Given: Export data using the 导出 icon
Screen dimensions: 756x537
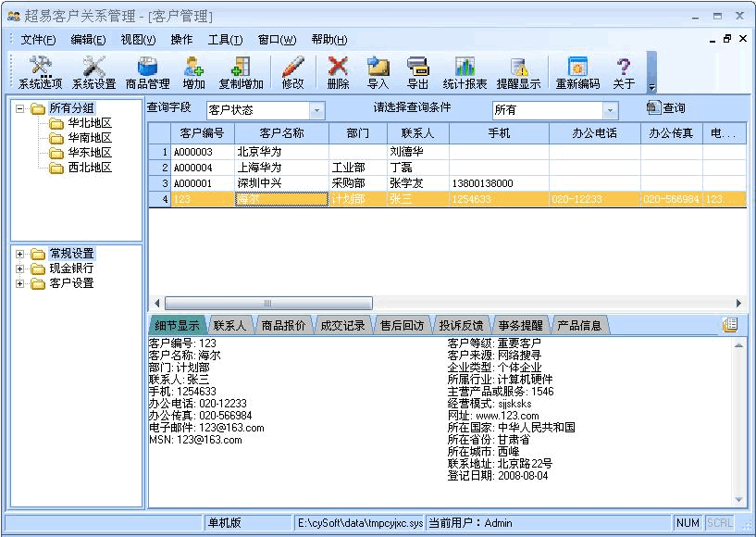Looking at the screenshot, I should [416, 72].
